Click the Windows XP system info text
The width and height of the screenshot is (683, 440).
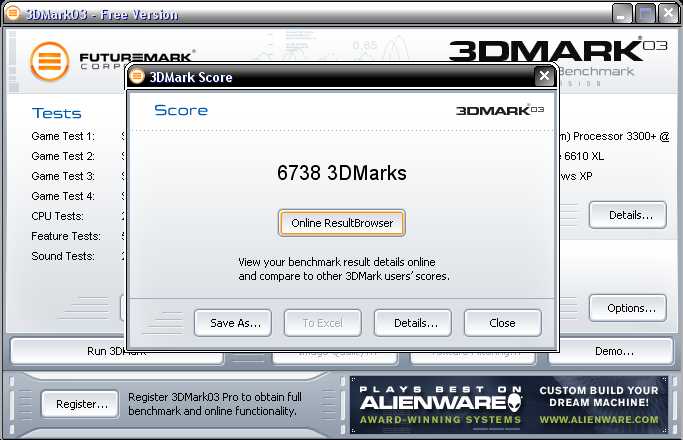576,176
